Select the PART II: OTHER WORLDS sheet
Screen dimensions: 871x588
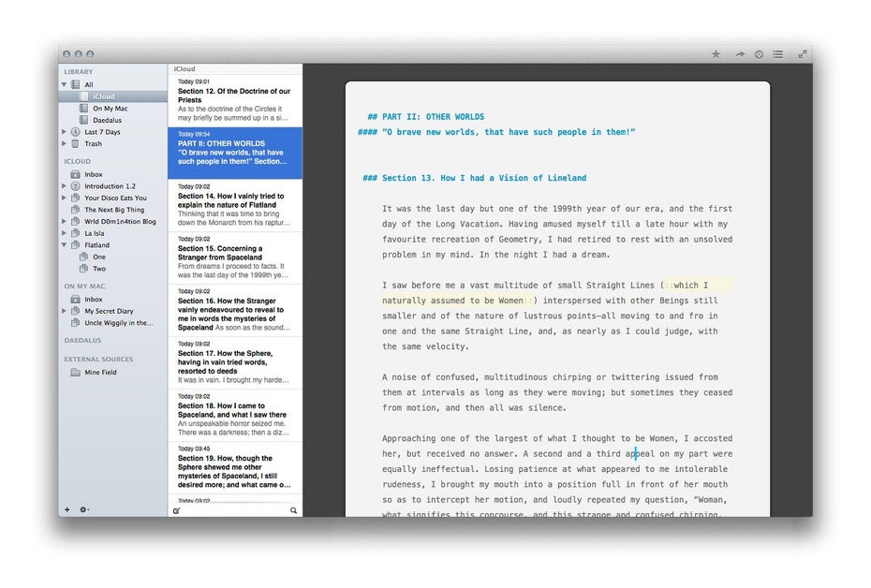[x=235, y=154]
